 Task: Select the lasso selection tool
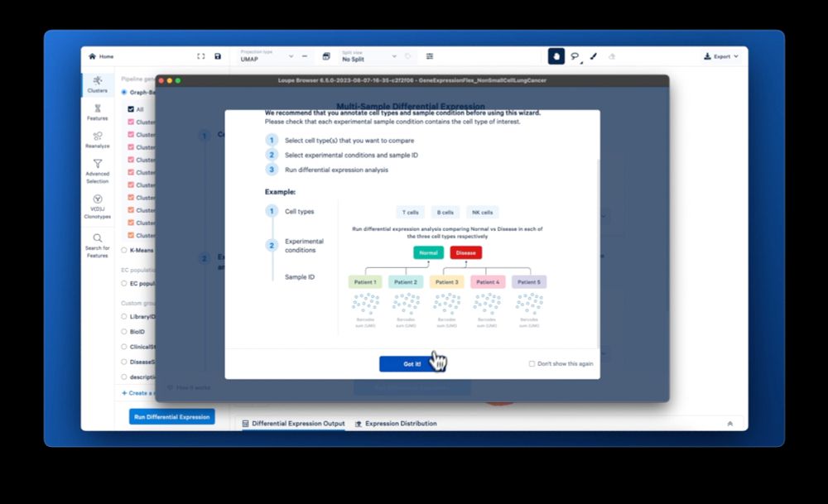[x=575, y=56]
